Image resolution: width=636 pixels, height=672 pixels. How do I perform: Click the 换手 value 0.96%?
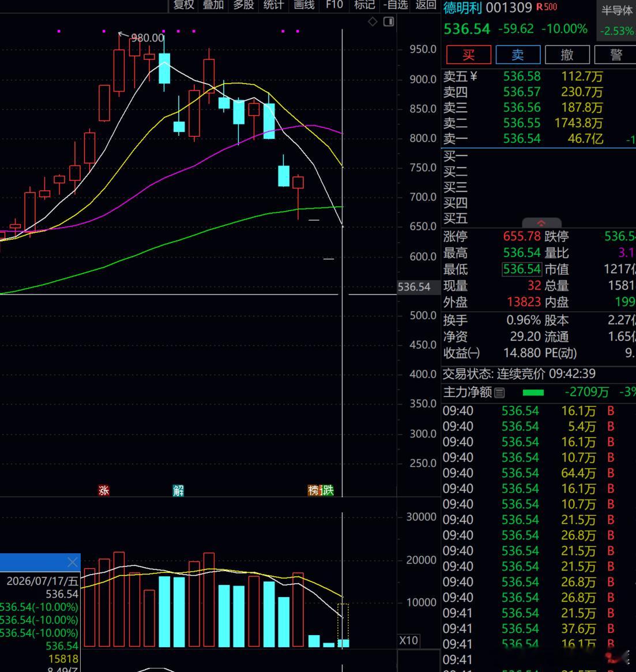[x=523, y=320]
